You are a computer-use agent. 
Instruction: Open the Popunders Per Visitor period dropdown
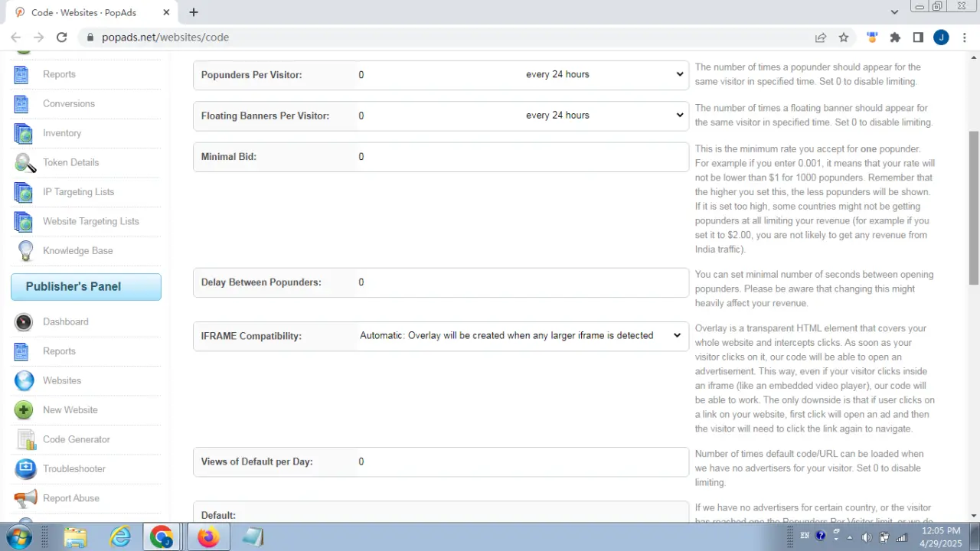(x=604, y=74)
